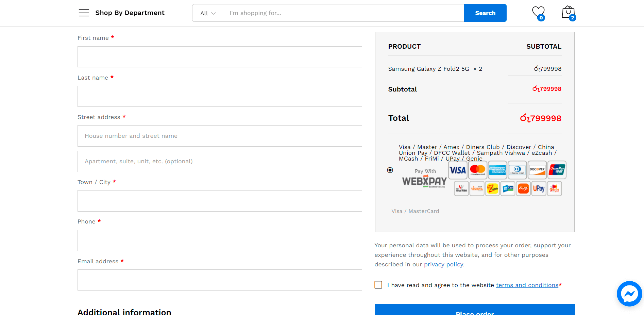This screenshot has height=315, width=644.
Task: Click the Facebook Messenger chat bubble
Action: [629, 293]
